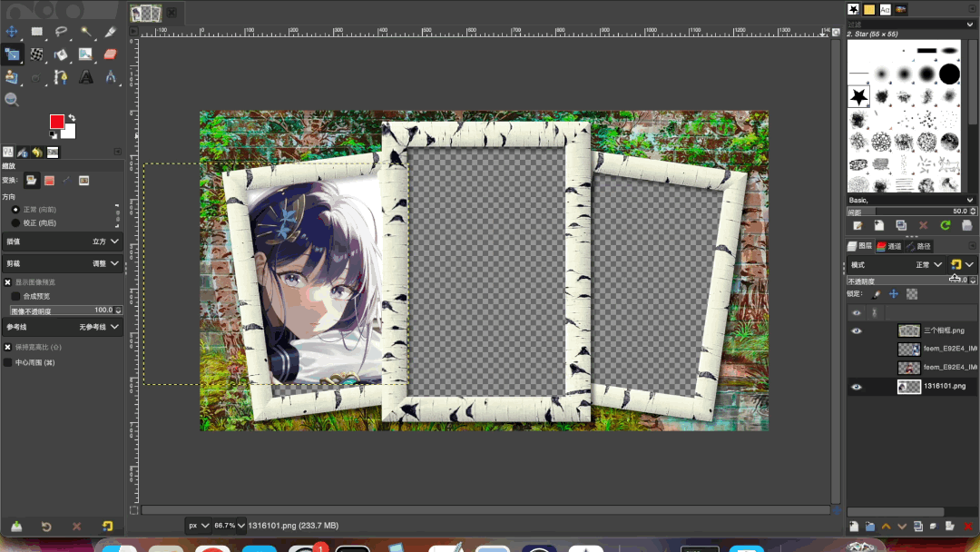Swap foreground and background colors
The width and height of the screenshot is (980, 552).
coord(72,117)
